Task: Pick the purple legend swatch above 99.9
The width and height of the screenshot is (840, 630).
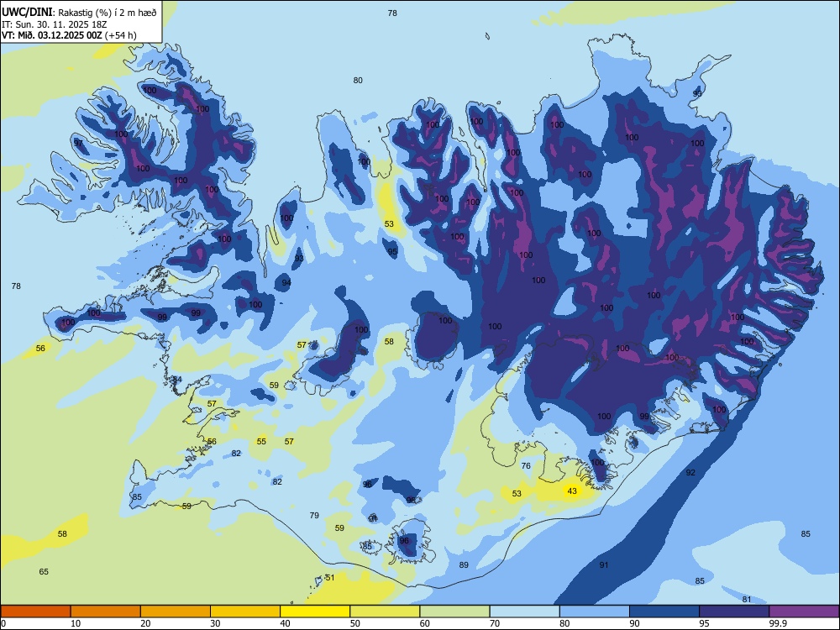Action: [804, 612]
